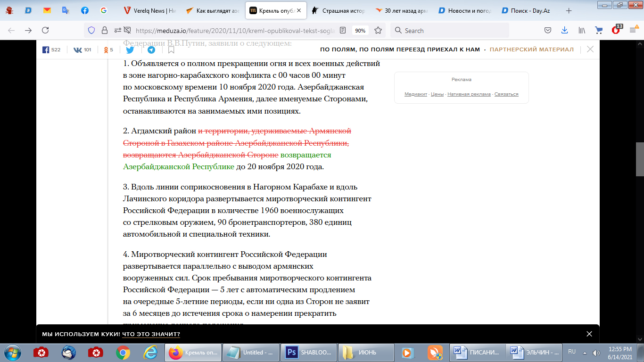Open the Медиакит link

pyautogui.click(x=416, y=94)
